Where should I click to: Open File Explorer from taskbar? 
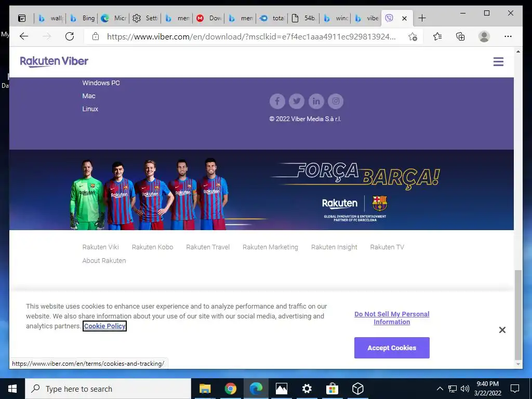(205, 389)
